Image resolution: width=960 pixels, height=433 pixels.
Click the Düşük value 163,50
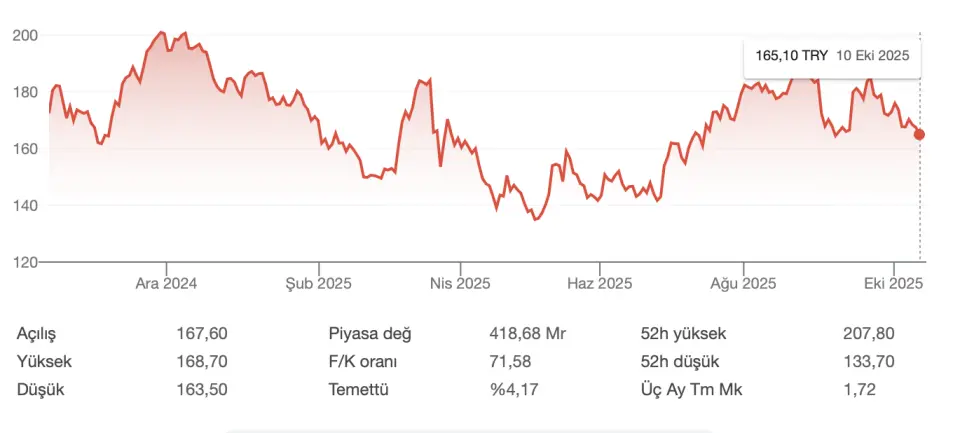click(x=199, y=389)
